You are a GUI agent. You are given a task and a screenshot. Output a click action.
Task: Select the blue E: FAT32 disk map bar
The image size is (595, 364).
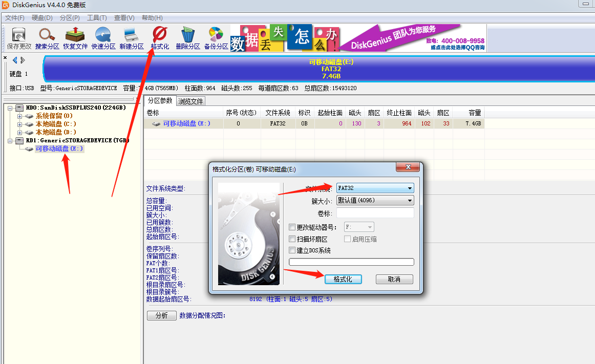click(x=320, y=69)
